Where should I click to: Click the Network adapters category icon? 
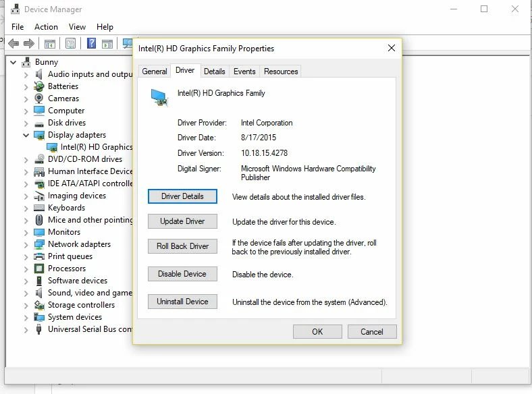pos(39,244)
